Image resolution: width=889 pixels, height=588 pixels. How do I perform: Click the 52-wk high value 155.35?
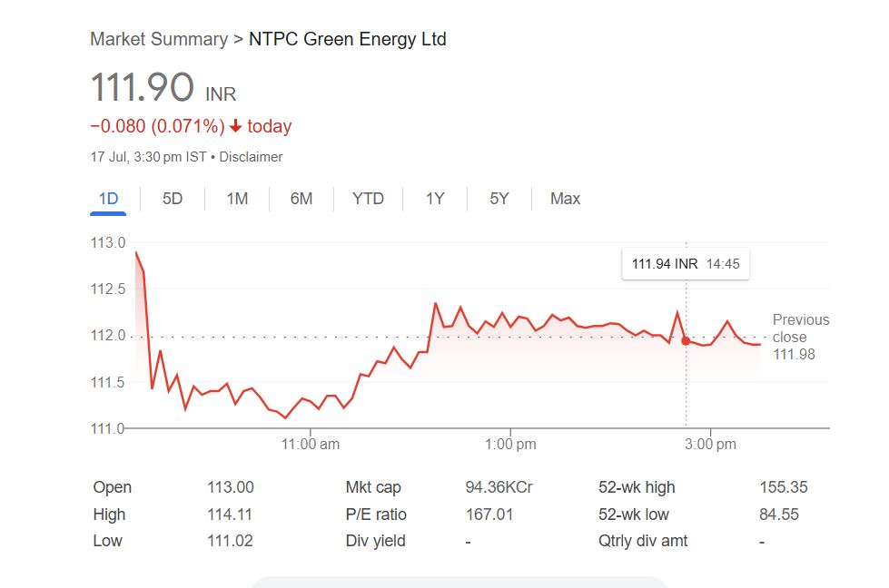coord(784,487)
